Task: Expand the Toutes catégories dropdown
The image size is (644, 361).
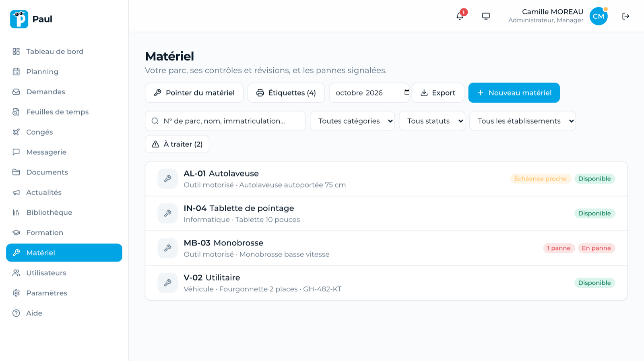Action: 352,121
